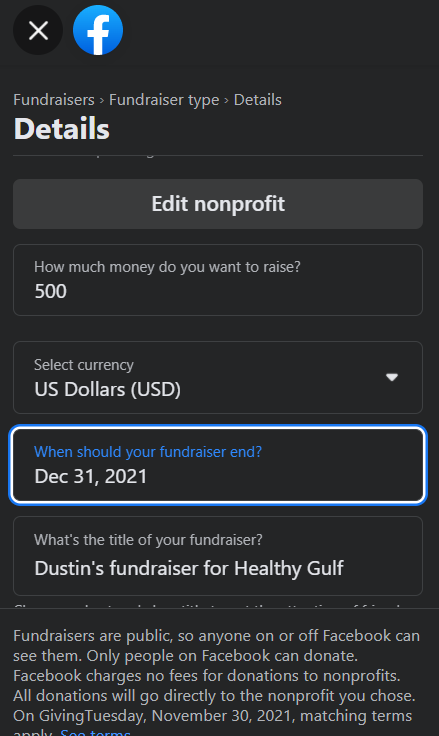Open the Facebook home logo

(98, 31)
